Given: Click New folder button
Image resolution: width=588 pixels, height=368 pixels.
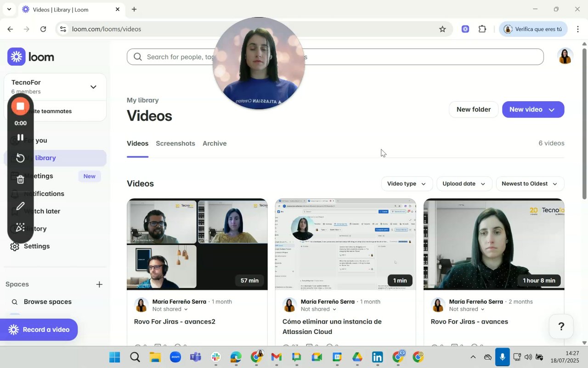Looking at the screenshot, I should click(474, 109).
